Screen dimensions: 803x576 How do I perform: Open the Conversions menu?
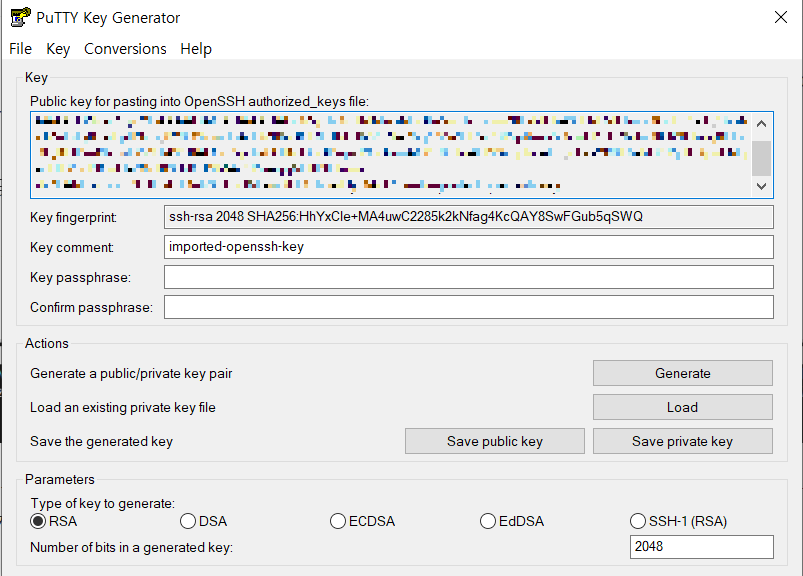click(x=125, y=49)
